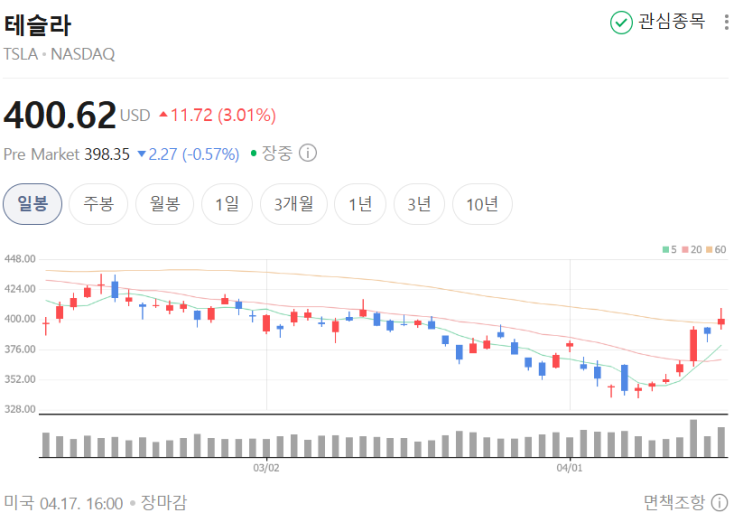The height and width of the screenshot is (522, 743).
Task: Click the green 장중 status dot
Action: (254, 153)
